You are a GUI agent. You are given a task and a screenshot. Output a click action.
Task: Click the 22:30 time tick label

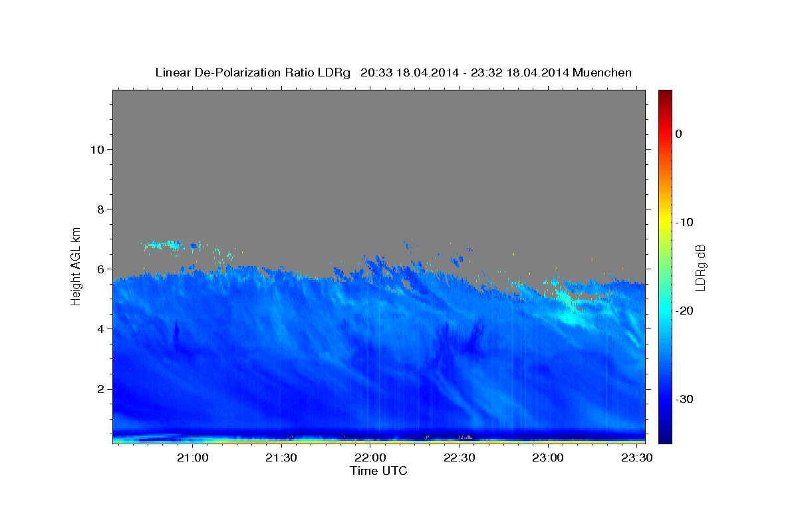[459, 458]
